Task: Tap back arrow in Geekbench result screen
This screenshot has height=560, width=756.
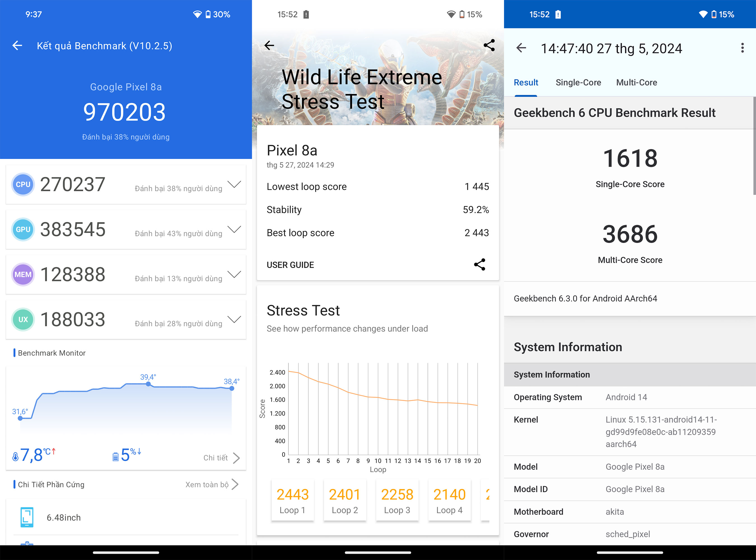Action: tap(521, 48)
